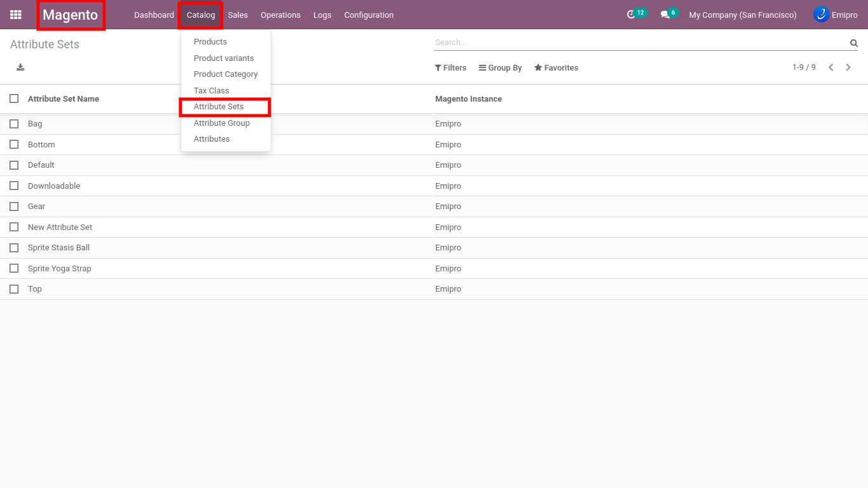Open the Sprite Stasis Ball row
This screenshot has height=488, width=868.
coord(434,248)
